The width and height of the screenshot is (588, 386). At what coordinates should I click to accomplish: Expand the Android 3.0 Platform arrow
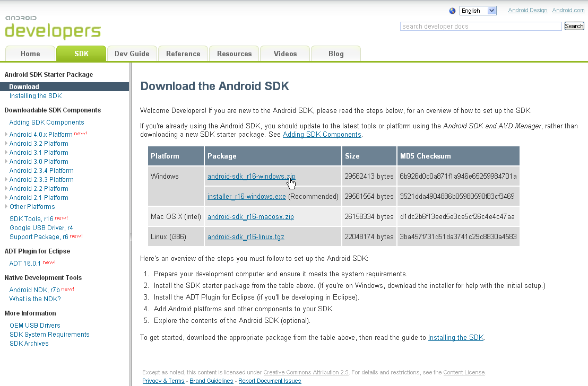pos(6,161)
